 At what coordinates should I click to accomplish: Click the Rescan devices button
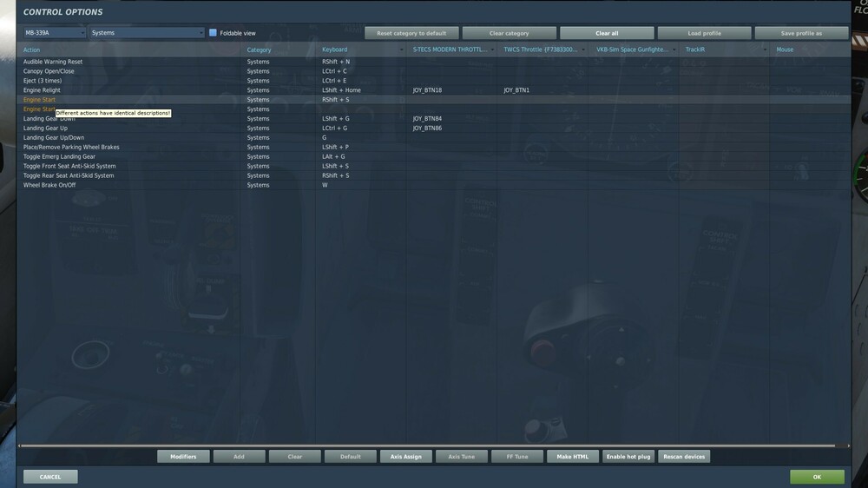[684, 457]
